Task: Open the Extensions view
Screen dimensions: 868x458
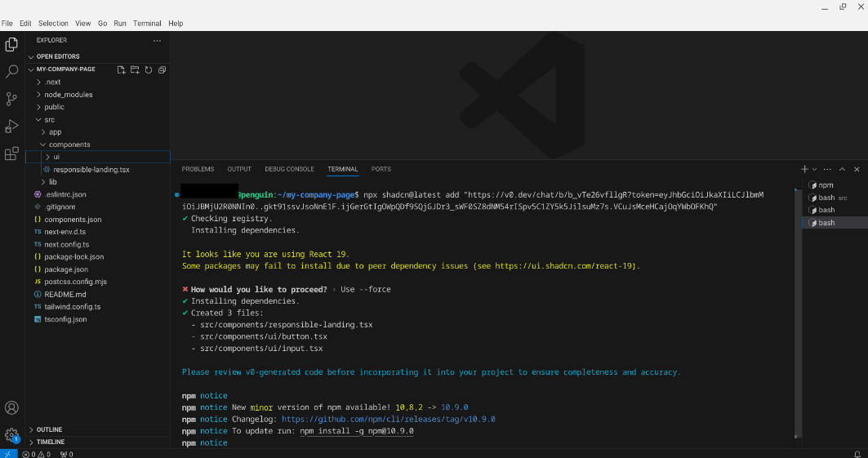Action: [11, 153]
